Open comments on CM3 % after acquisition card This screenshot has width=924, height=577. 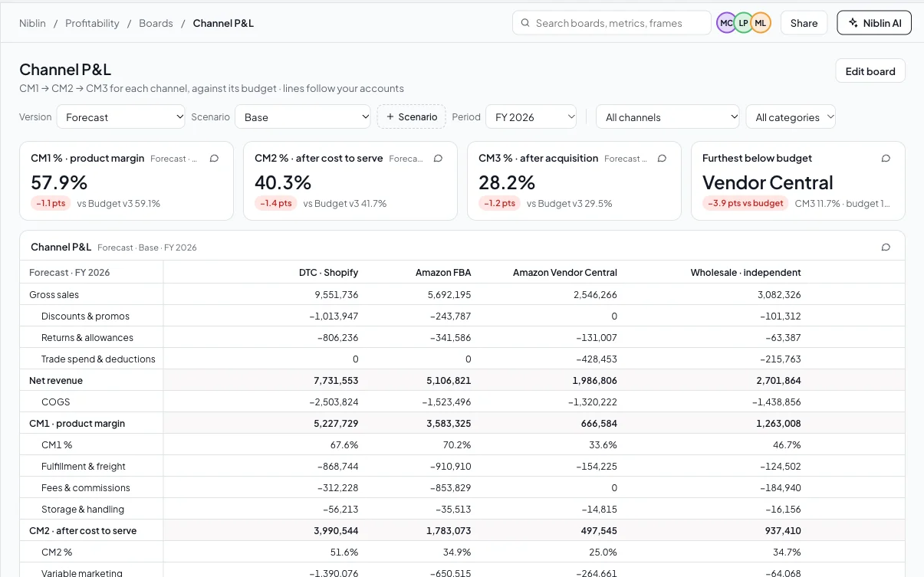(662, 159)
